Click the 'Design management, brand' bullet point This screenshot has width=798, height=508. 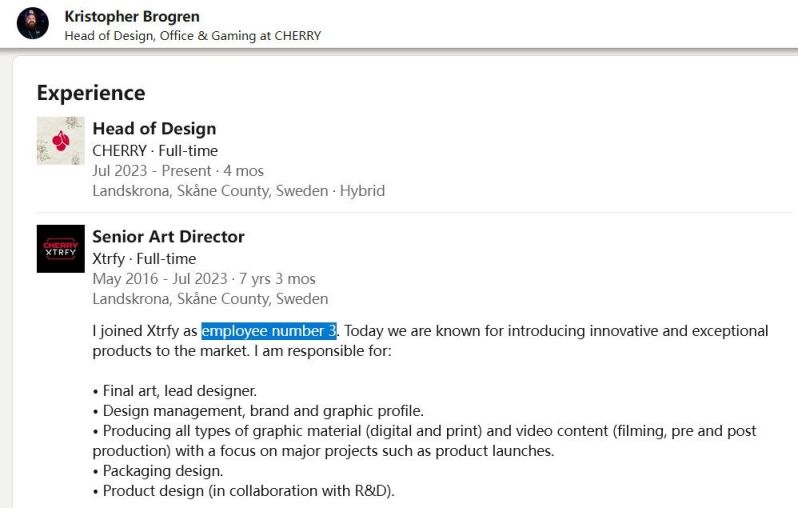pyautogui.click(x=263, y=411)
